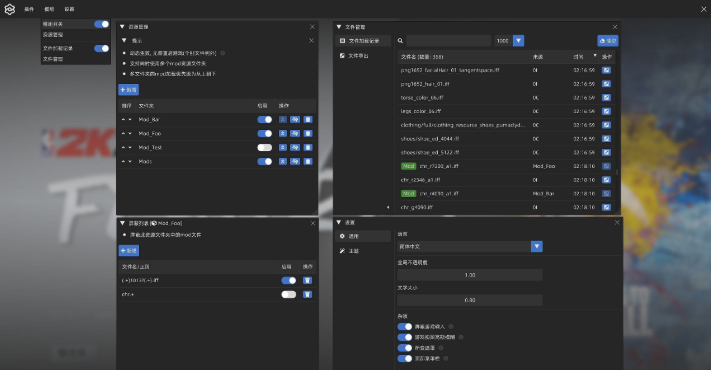Viewport: 711px width, 370px height.
Task: Click the blue add button above folder list
Action: [x=129, y=90]
